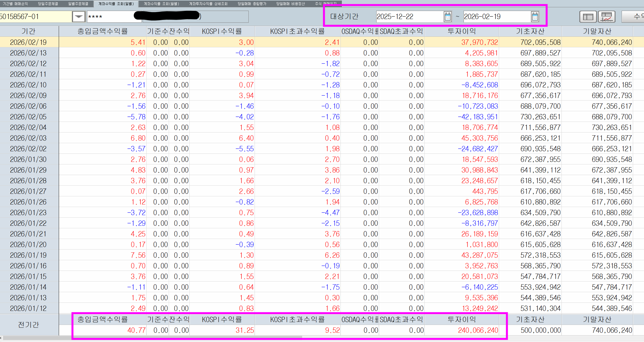Select the 2026/02/05 row
The image size is (644, 342).
coord(28,117)
